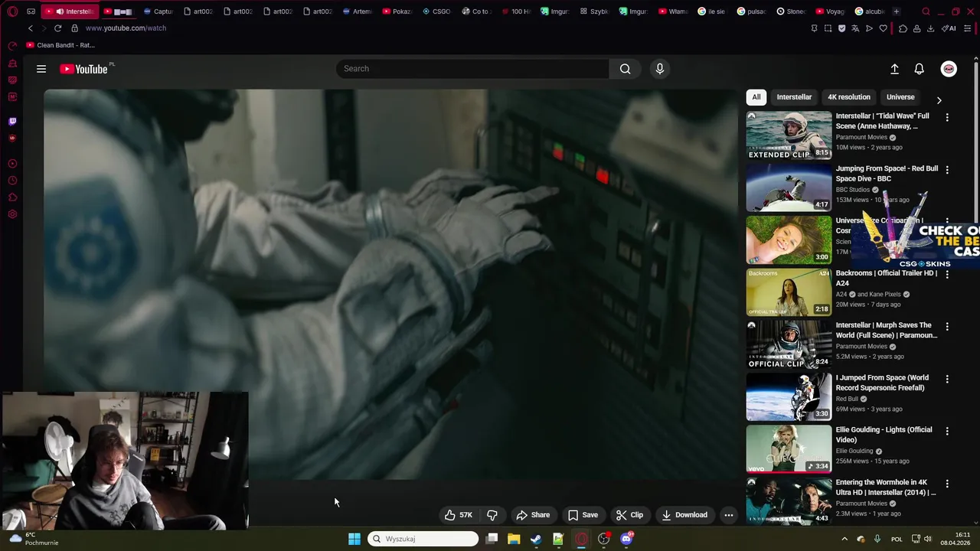This screenshot has height=551, width=980.
Task: Open options for Entering the Wormhole video
Action: point(947,484)
